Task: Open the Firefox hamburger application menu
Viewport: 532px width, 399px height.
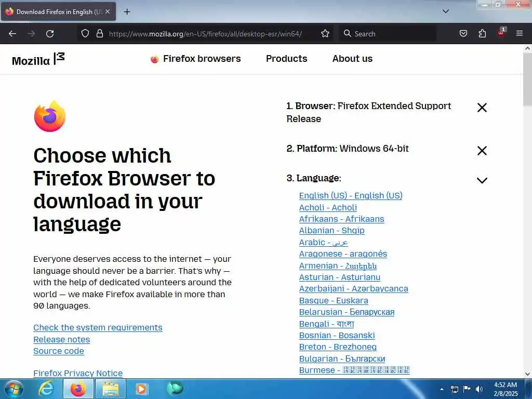Action: click(520, 33)
